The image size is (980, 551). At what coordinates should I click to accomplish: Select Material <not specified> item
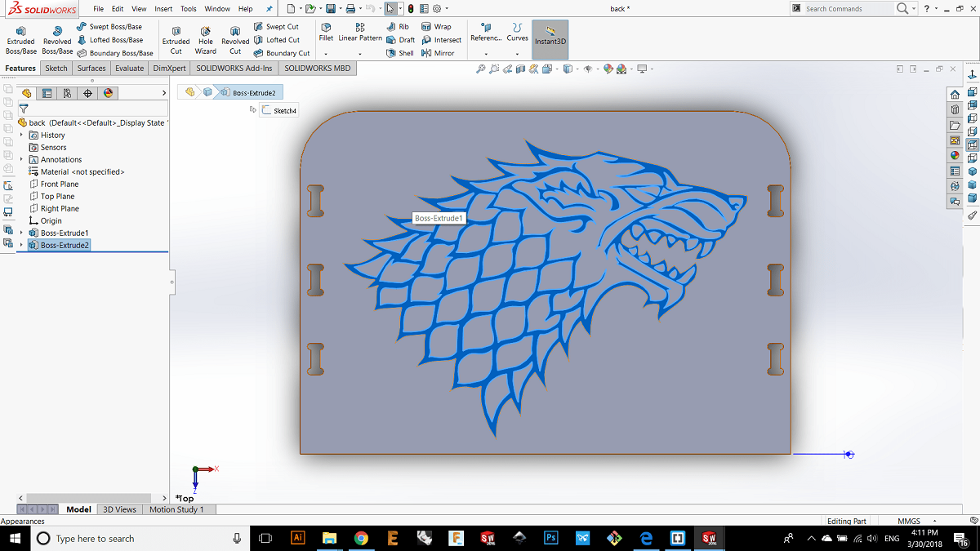coord(77,172)
